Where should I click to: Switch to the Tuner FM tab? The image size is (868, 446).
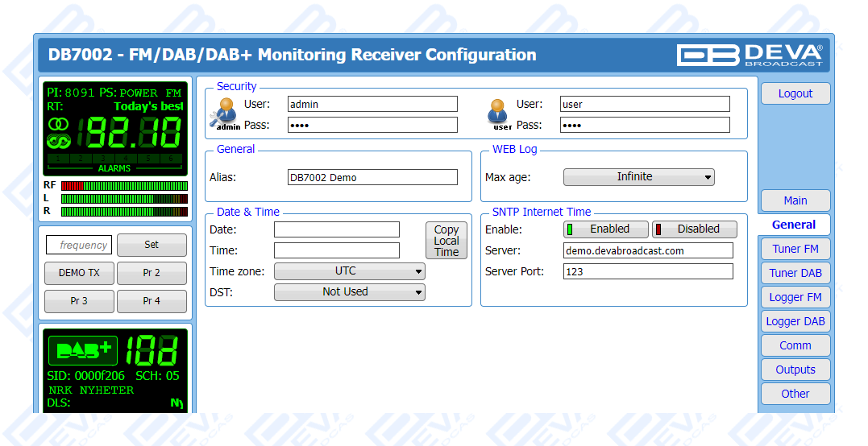point(795,249)
